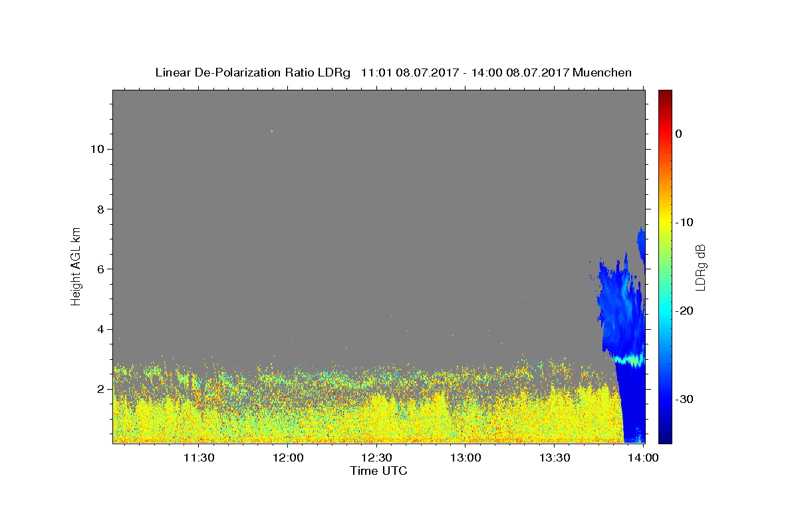This screenshot has height=532, width=798.
Task: Click the 14:00 time tick label
Action: click(644, 458)
